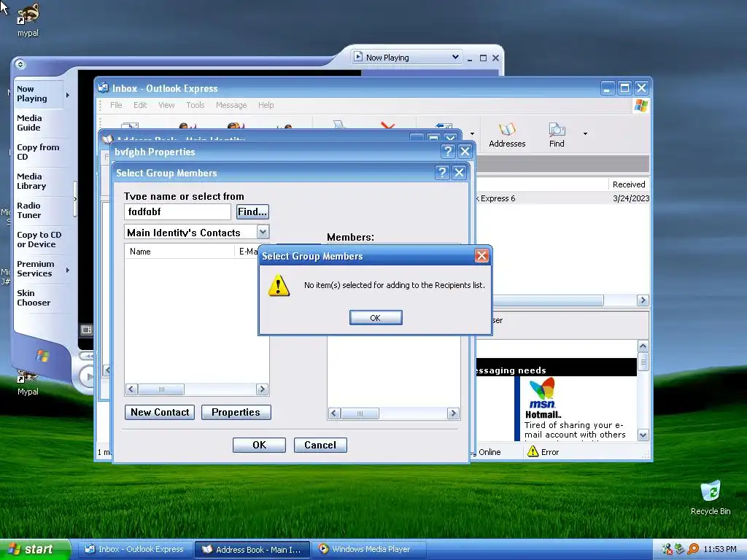Click Cancel in Select Group Members dialog

point(320,445)
